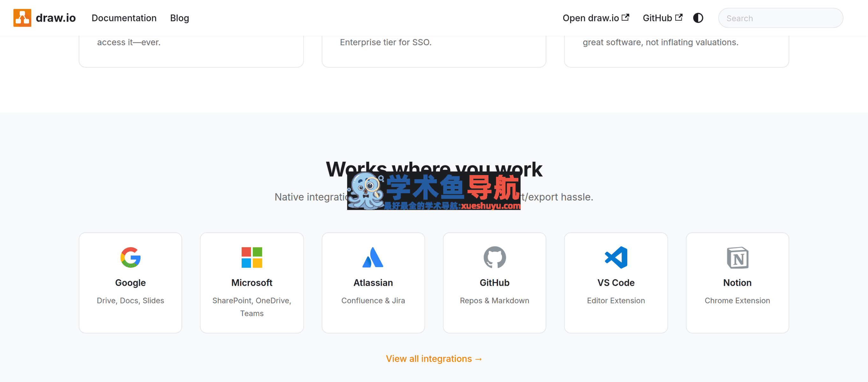Click the GitHub octocat icon in the card
Screen dimensions: 868x382
[494, 257]
